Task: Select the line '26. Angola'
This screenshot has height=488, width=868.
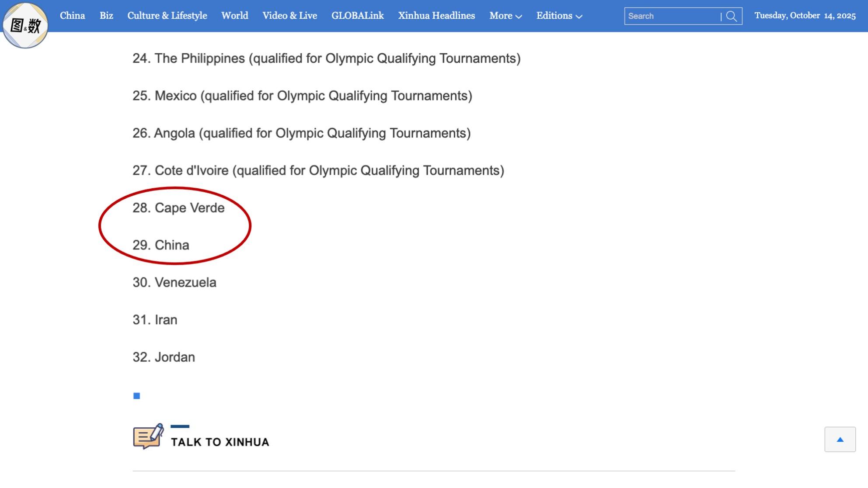Action: [x=302, y=133]
